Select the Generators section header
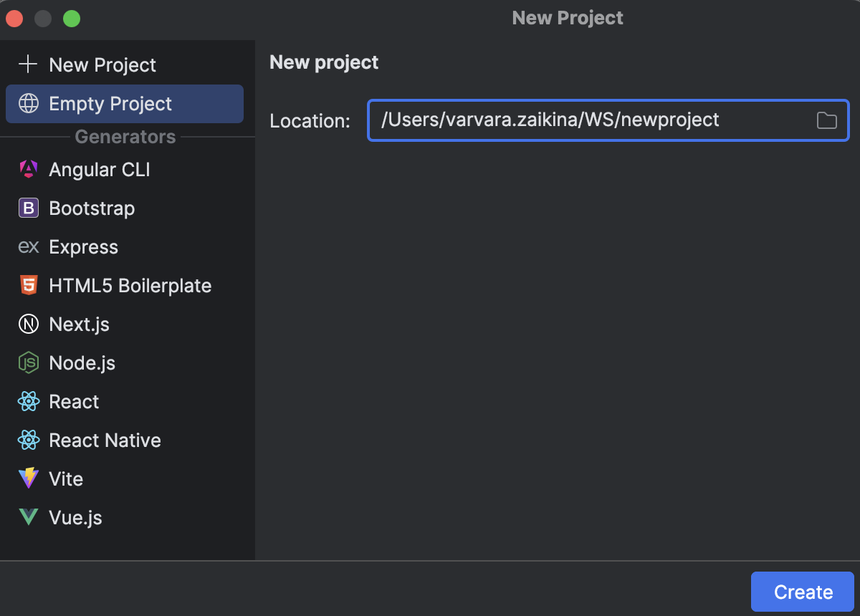860x616 pixels. point(125,137)
